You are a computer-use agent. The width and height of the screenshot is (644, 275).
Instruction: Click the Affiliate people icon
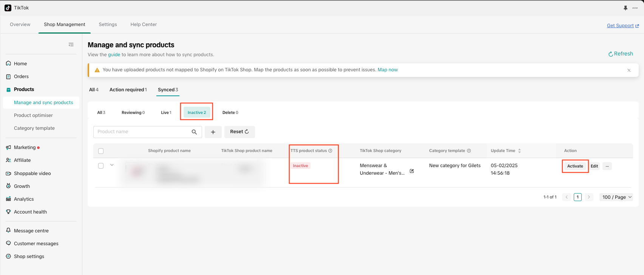[8, 160]
